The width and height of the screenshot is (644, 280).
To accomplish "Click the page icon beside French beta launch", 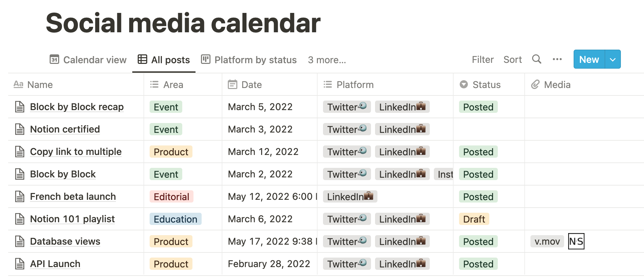I will (20, 196).
